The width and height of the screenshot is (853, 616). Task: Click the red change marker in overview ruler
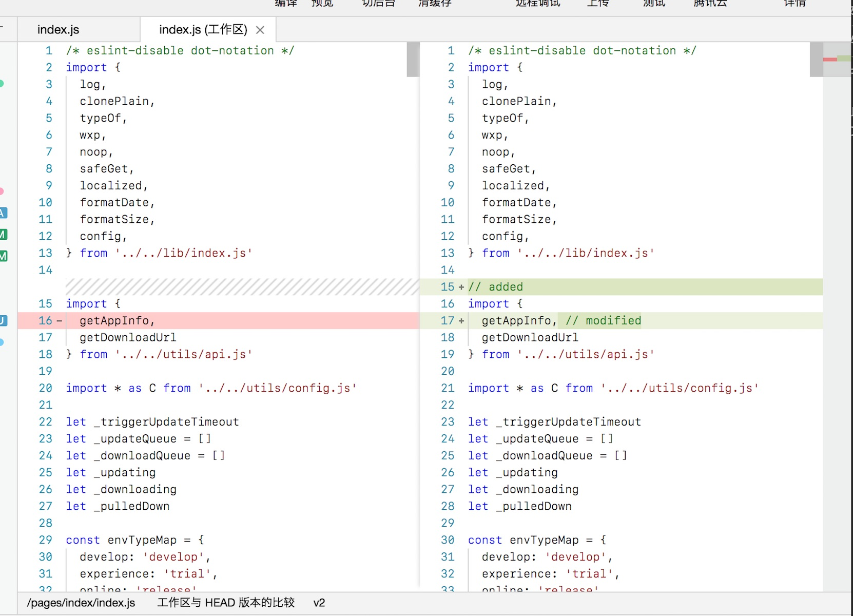829,60
